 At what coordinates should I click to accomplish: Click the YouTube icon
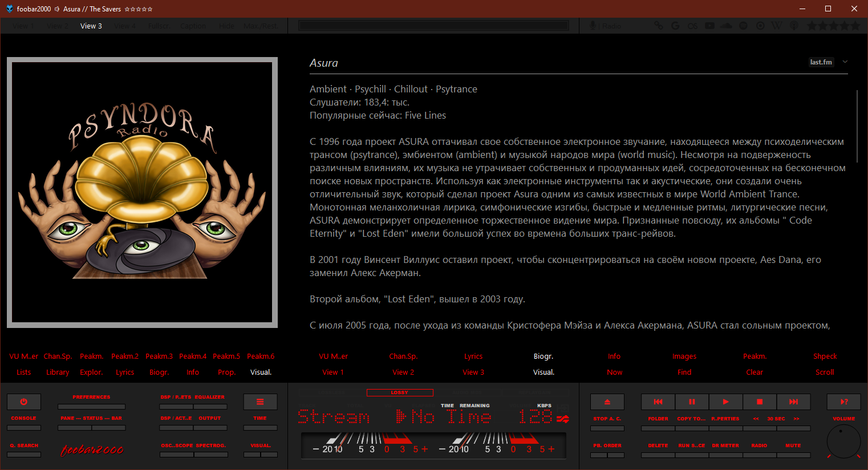point(709,26)
